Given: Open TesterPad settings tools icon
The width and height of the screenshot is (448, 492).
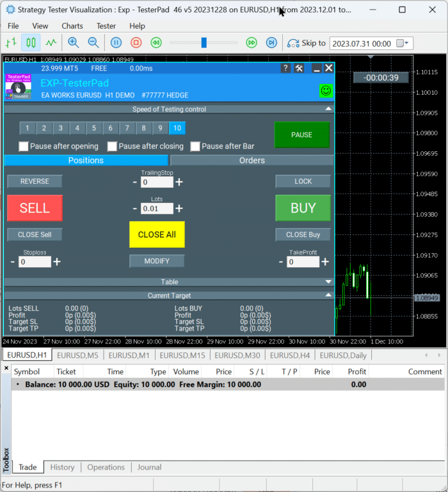Looking at the screenshot, I should [299, 68].
